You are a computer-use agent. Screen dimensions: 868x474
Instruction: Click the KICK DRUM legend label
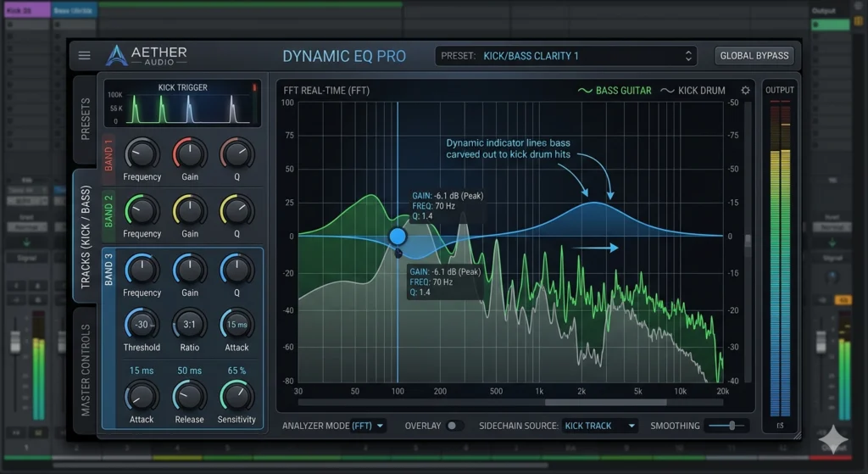point(701,90)
